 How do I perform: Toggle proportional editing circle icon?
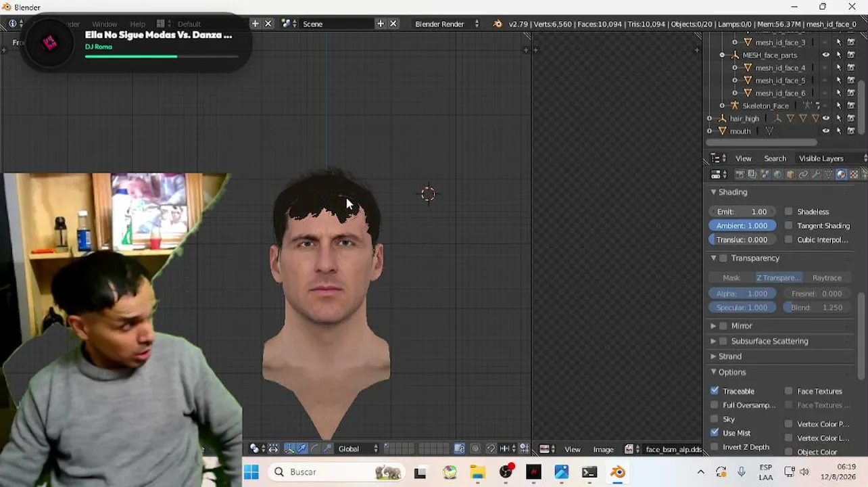[x=475, y=448]
